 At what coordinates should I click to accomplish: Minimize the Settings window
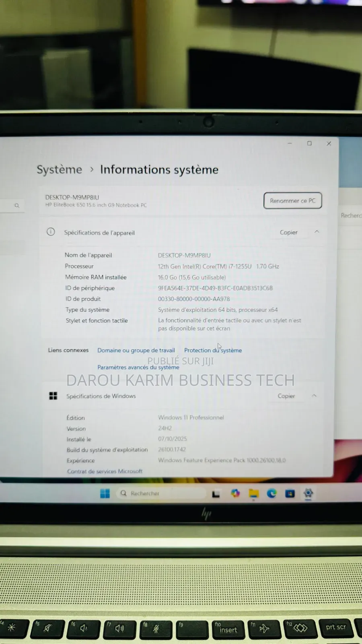[290, 143]
